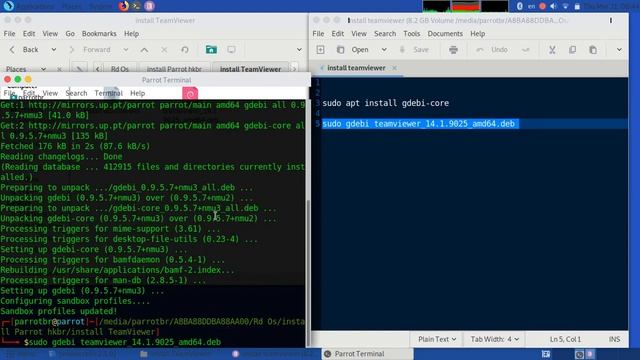The width and height of the screenshot is (640, 360).
Task: Open Back history dropdown in file manager
Action: click(53, 49)
